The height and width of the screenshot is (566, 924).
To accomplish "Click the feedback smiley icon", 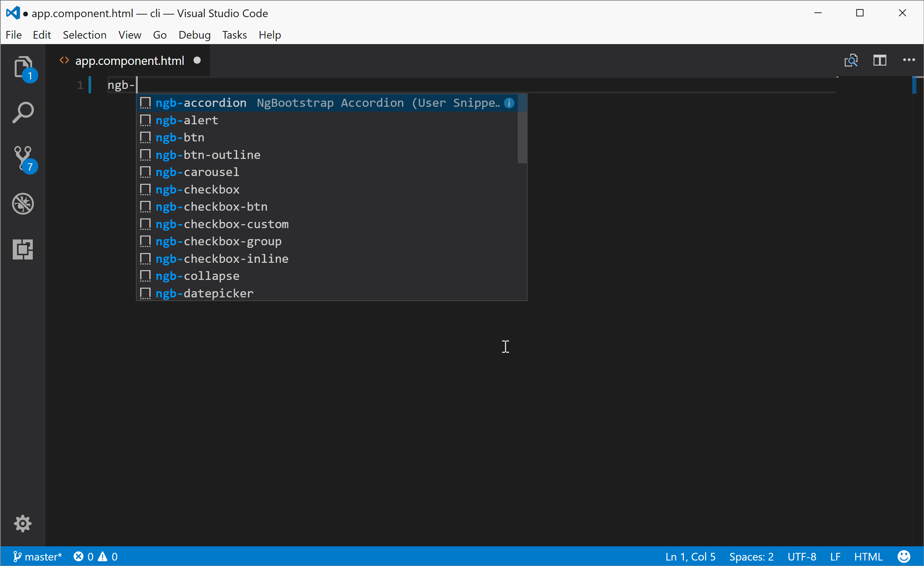I will click(x=904, y=557).
